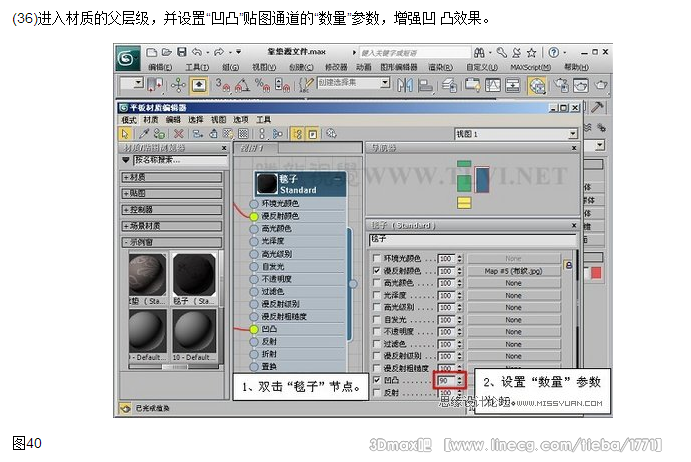Click the red X delete selected icon

[x=178, y=132]
